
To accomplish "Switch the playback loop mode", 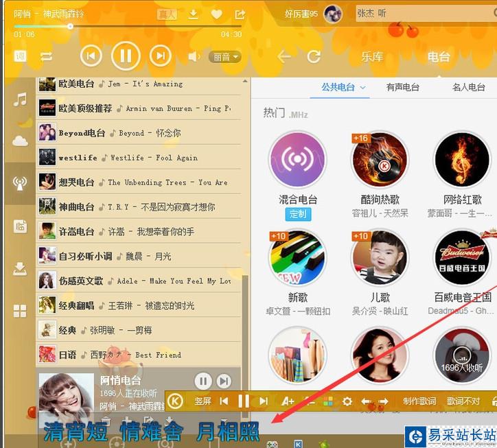I will (x=46, y=56).
